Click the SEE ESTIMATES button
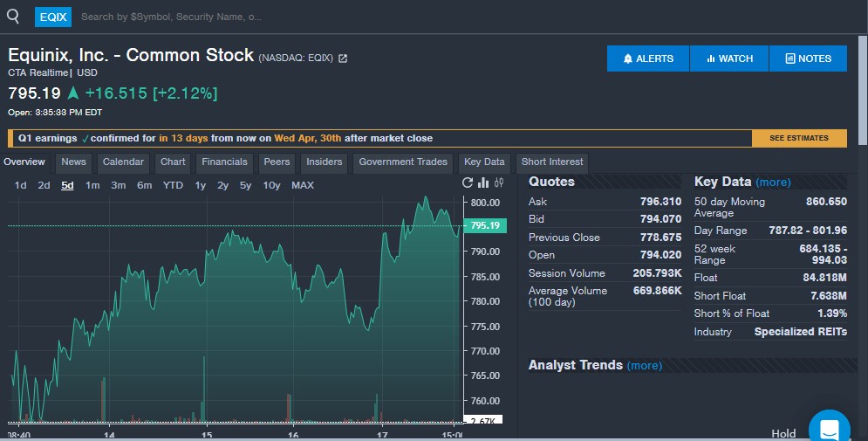The height and width of the screenshot is (441, 868). (x=799, y=138)
